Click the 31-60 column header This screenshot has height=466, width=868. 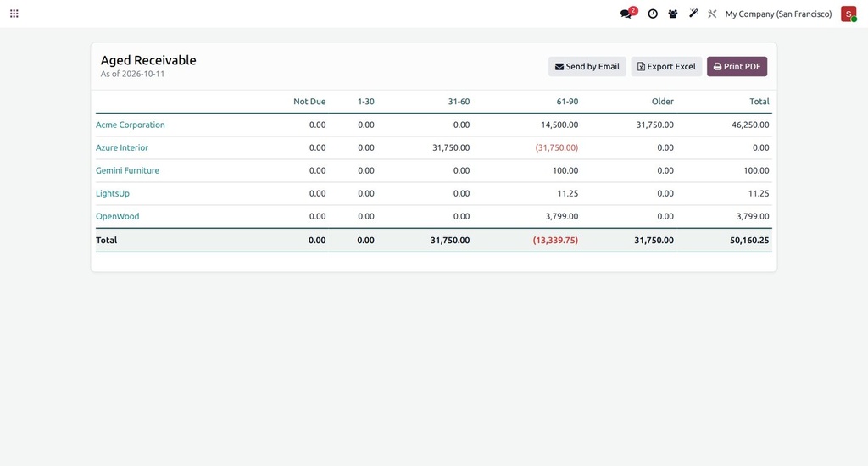point(459,102)
